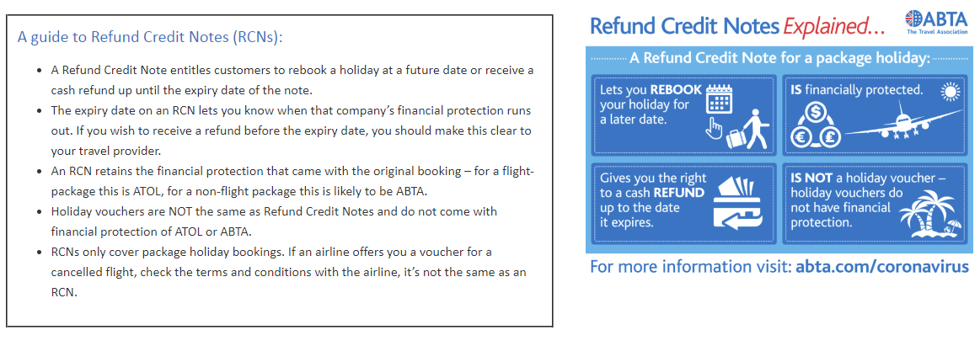Screen dimensions: 980x346
Task: Click the 'Gives you the right to a cash REFUND' panel
Action: (x=683, y=204)
